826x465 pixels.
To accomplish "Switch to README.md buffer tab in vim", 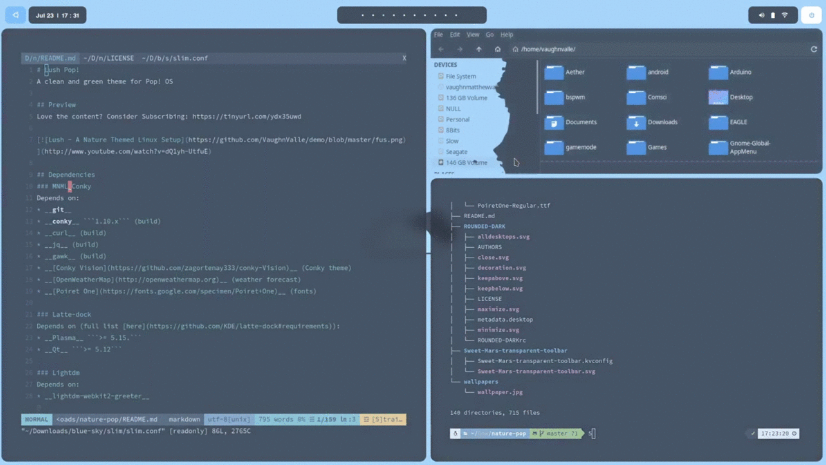I will click(x=51, y=58).
